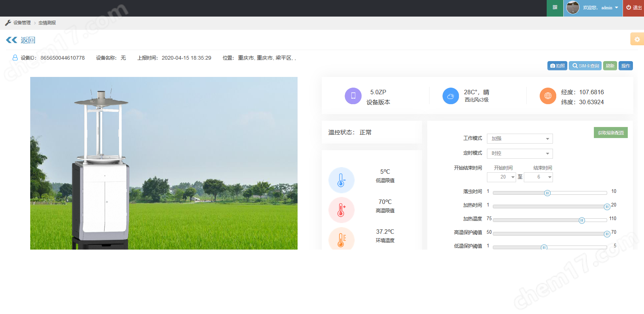Click the 落虫时间 slider handle
The height and width of the screenshot is (314, 644).
pos(547,193)
